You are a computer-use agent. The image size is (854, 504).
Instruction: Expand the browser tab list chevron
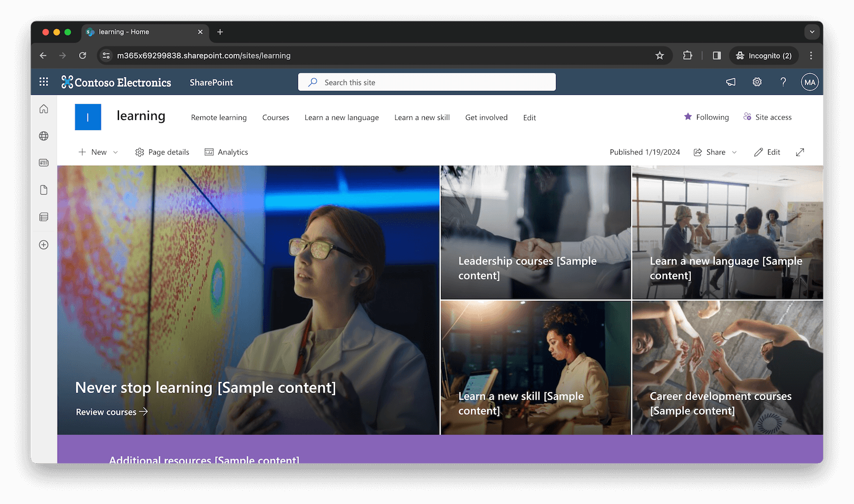(812, 32)
